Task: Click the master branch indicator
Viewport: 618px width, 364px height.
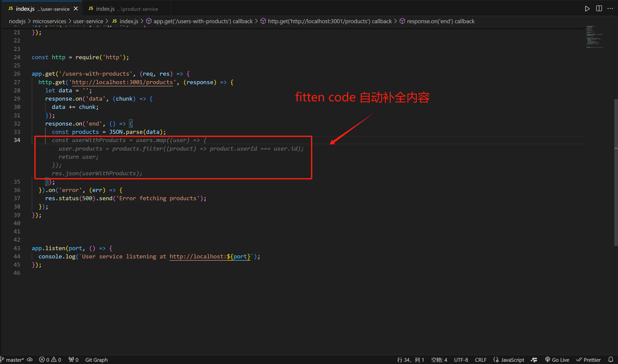Action: pyautogui.click(x=12, y=360)
